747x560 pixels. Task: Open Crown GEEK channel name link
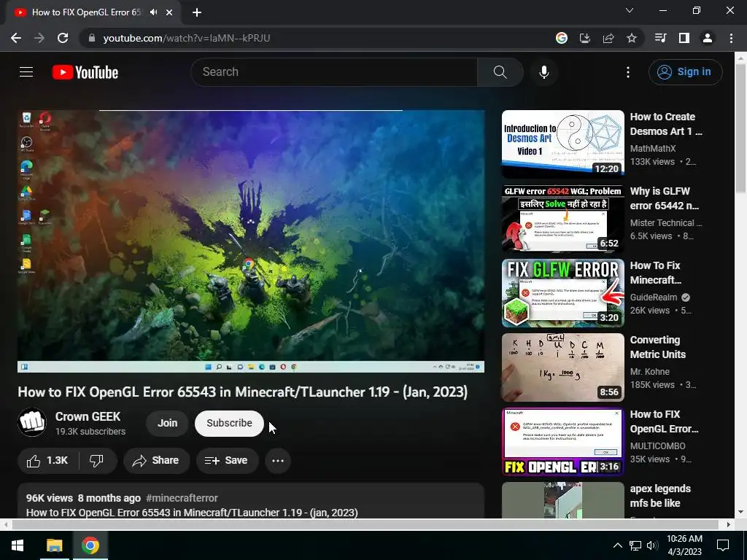click(x=88, y=416)
